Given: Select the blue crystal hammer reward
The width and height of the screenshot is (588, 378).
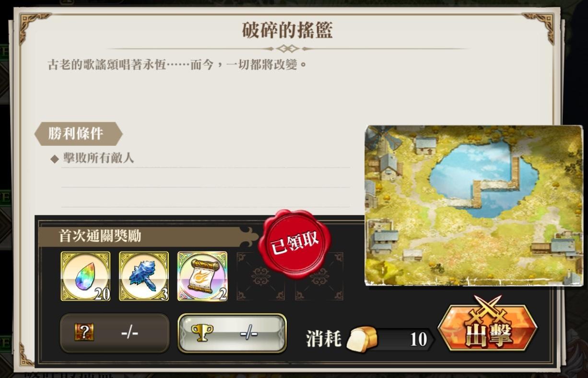Looking at the screenshot, I should pos(144,276).
